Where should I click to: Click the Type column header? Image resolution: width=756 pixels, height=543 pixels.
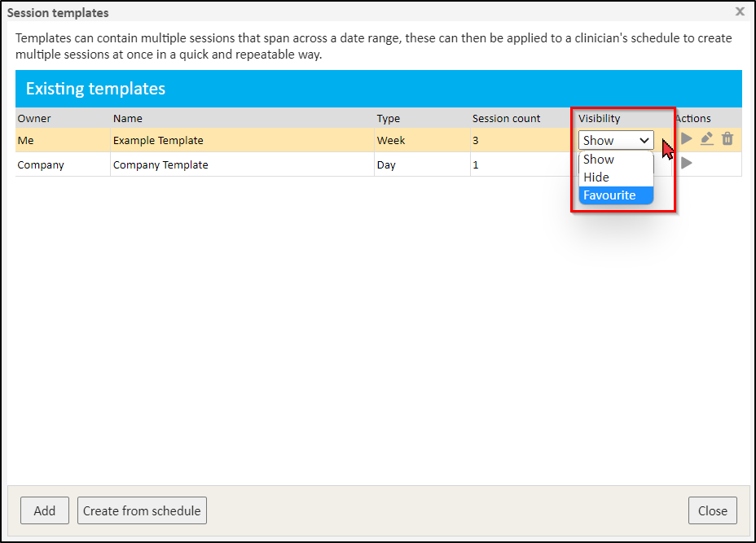pyautogui.click(x=389, y=119)
